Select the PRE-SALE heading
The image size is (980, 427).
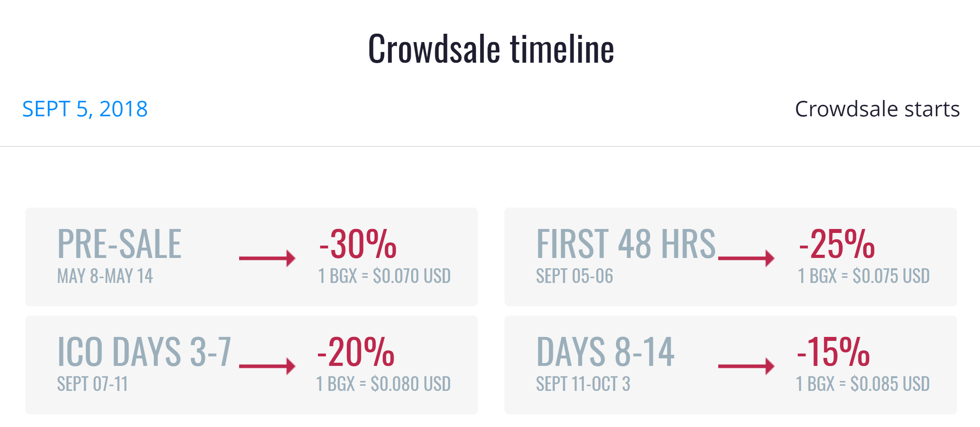point(120,244)
